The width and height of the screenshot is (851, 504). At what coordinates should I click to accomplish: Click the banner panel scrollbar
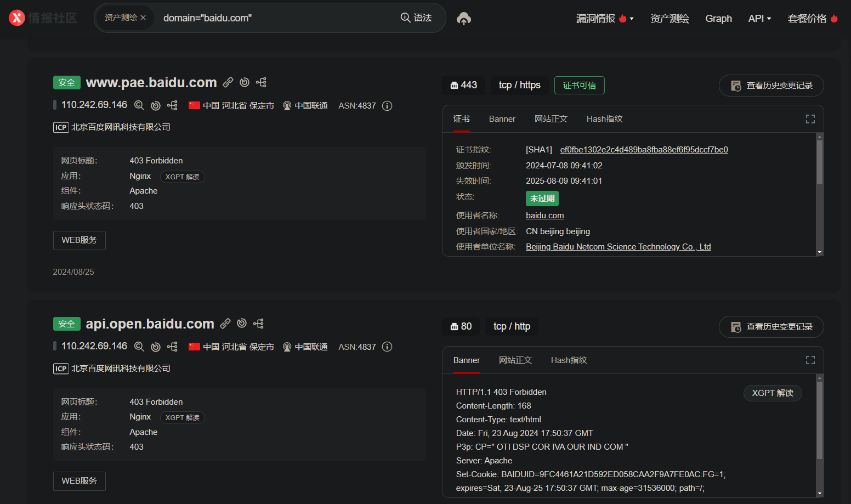pos(820,420)
